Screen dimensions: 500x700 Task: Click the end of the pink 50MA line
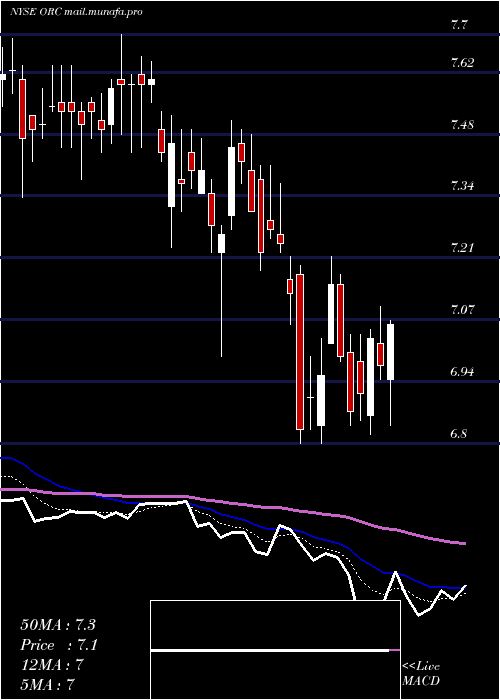pos(465,544)
